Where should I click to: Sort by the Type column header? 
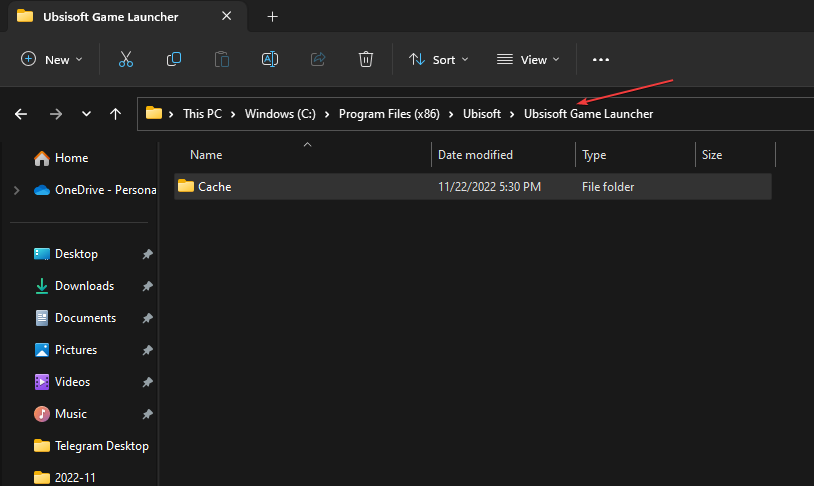click(x=594, y=155)
